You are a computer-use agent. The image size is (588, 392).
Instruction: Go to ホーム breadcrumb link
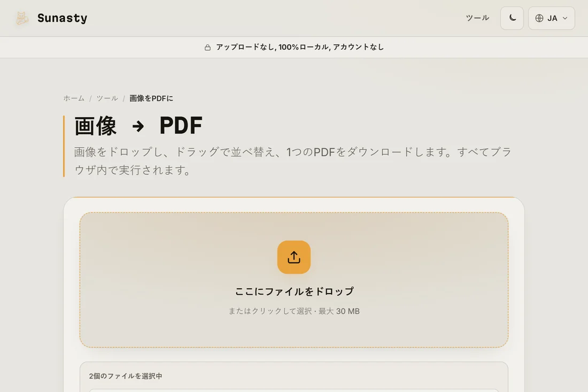tap(74, 98)
